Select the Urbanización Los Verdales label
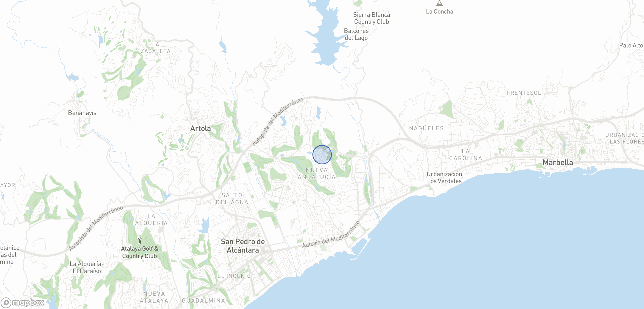The height and width of the screenshot is (309, 644). tap(444, 177)
